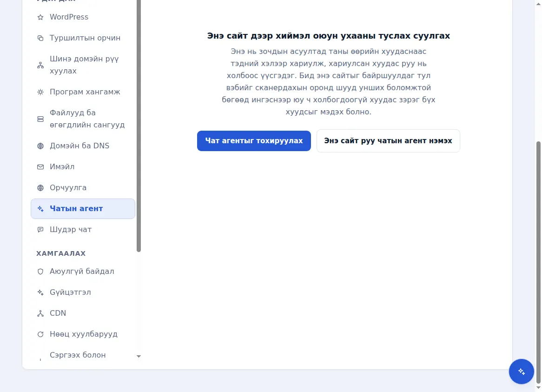
Task: Open Нөөц хуулбарууд backups page
Action: pyautogui.click(x=83, y=334)
